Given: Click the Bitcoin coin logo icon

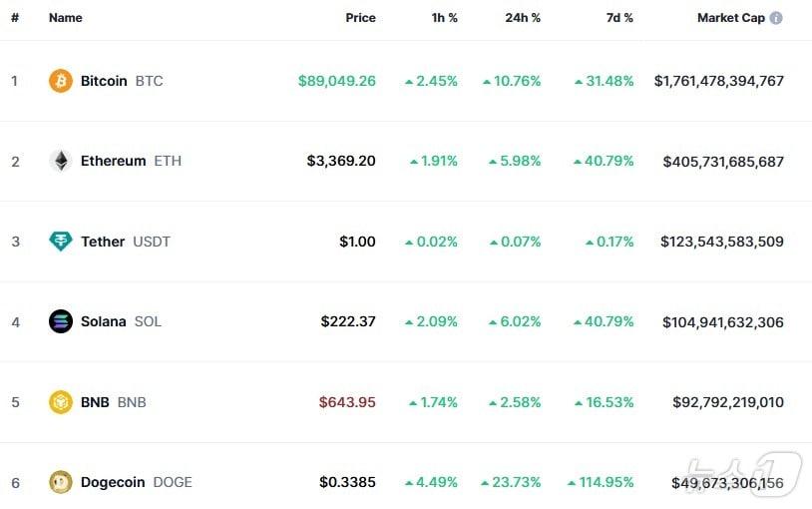Looking at the screenshot, I should coord(61,81).
